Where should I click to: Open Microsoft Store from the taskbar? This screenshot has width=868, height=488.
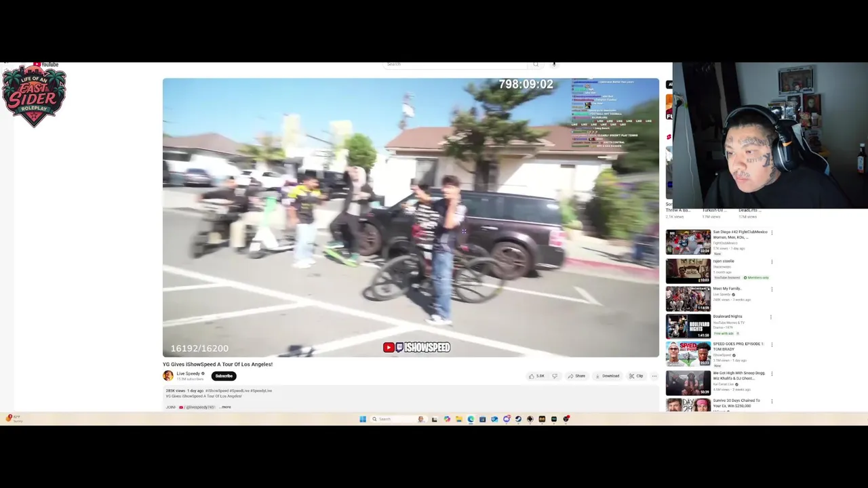(482, 419)
